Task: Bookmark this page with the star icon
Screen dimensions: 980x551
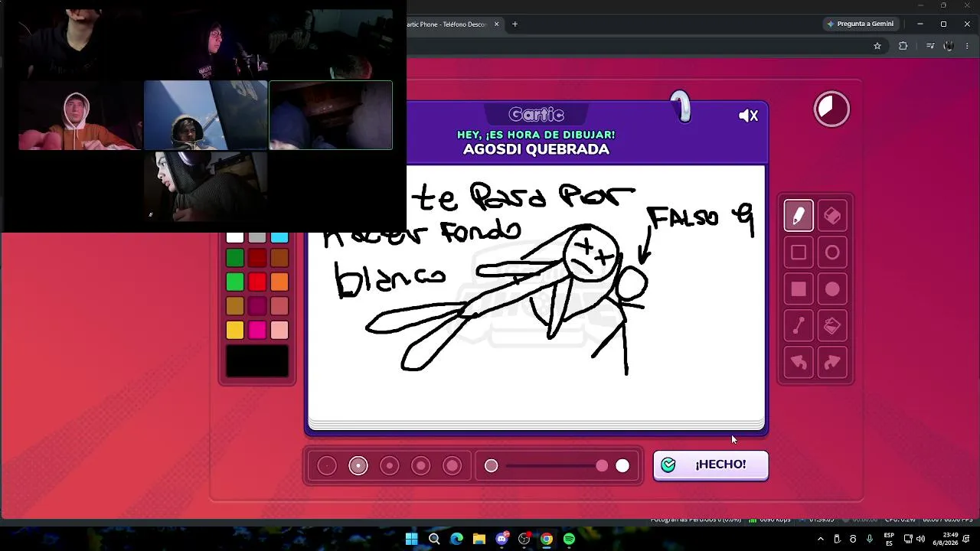Action: [x=877, y=46]
